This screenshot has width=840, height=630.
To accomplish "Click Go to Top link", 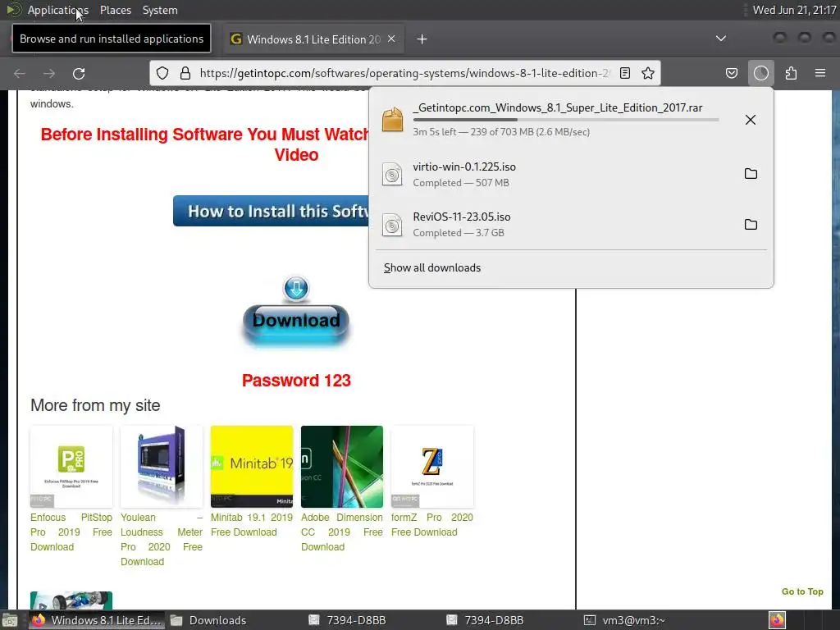I will click(x=802, y=591).
